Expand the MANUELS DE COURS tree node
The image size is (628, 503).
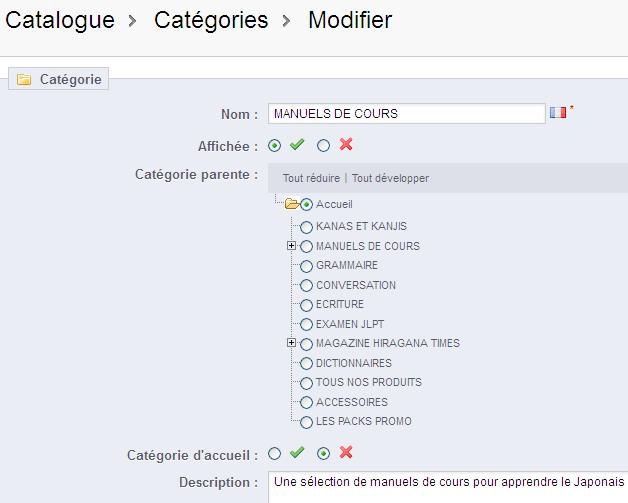pos(292,246)
